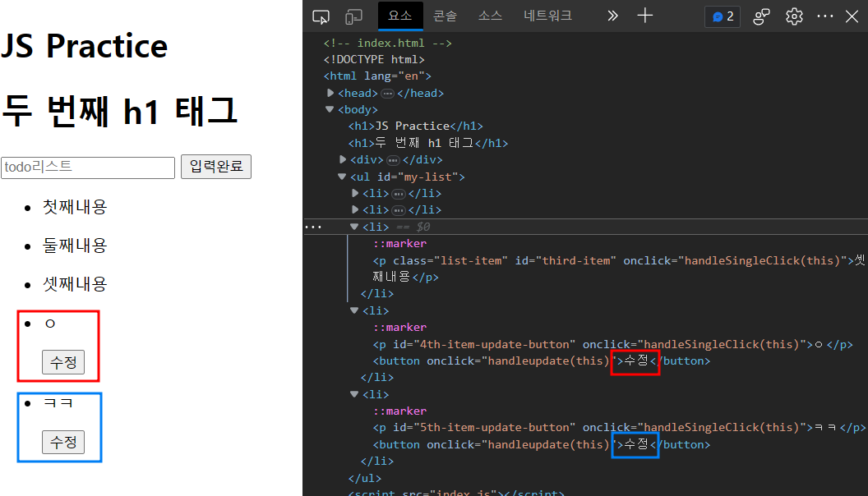Click ellipsis badge in second li
868x496 pixels.
pos(399,211)
